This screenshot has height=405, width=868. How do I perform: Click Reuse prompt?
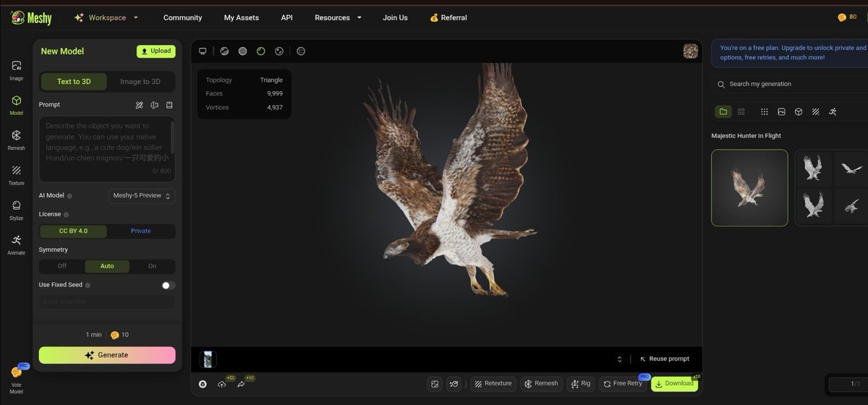click(x=665, y=359)
